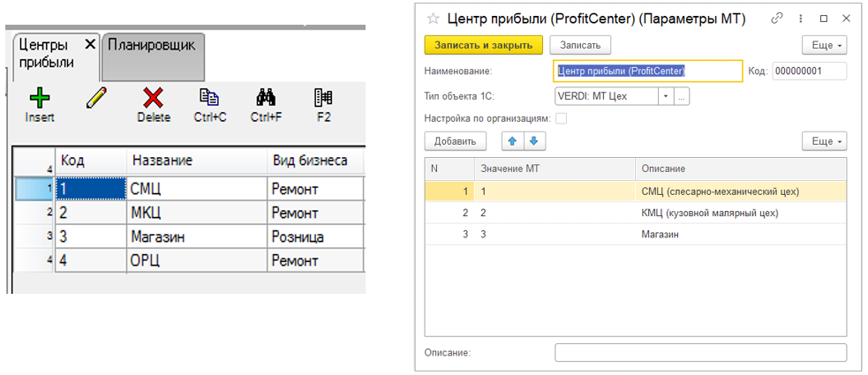
Task: Toggle the Настройка по организациям checkbox
Action: coord(560,118)
